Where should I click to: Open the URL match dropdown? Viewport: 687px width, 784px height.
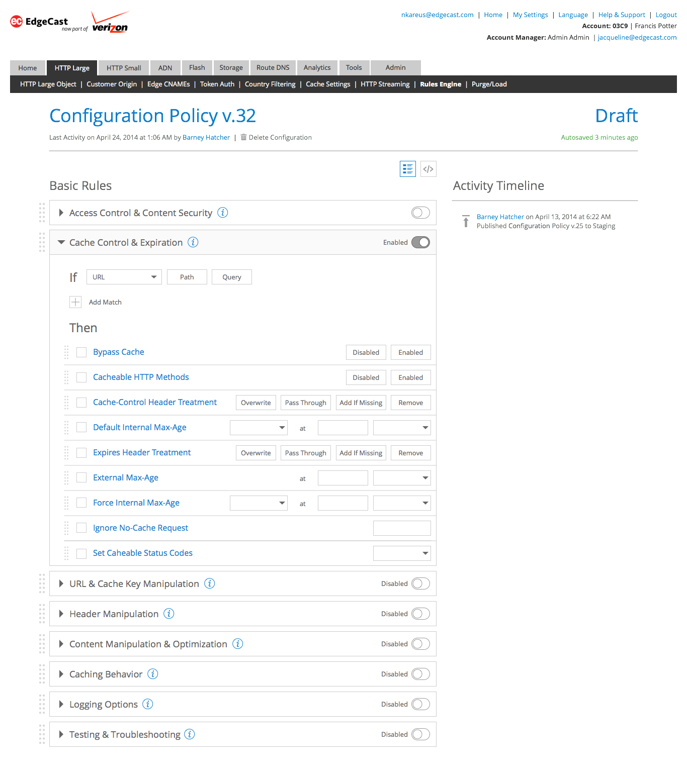[x=124, y=277]
